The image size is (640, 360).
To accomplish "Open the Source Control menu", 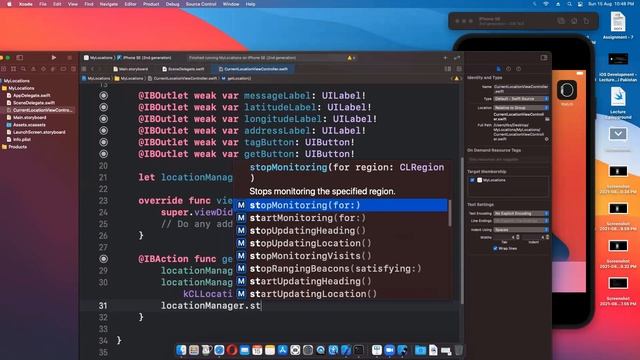I will point(201,4).
